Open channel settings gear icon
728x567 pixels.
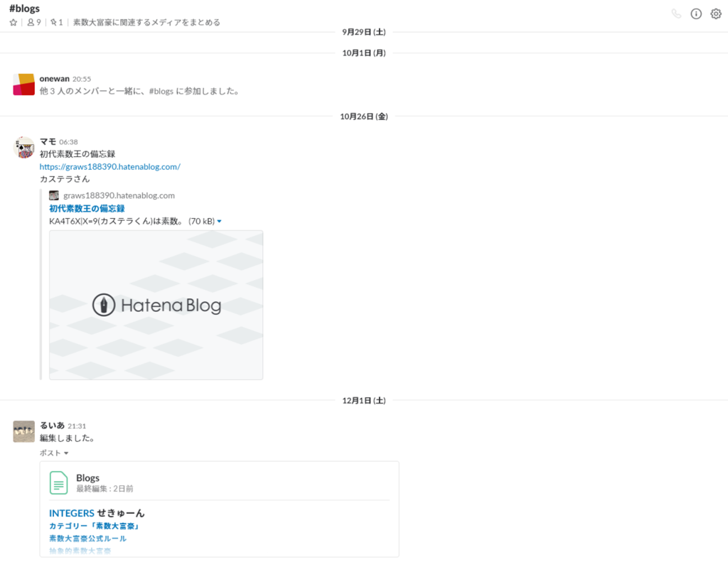click(716, 14)
